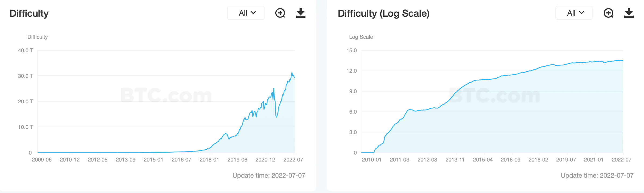Click Update time text under Log Scale chart

click(597, 176)
